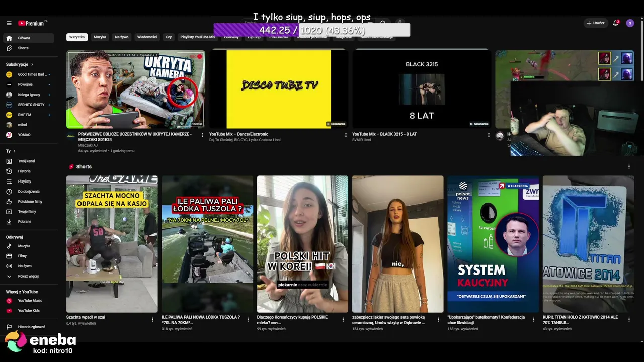Viewport: 644px width, 362px height.
Task: Open Good Times Bad channel subscription
Action: [x=29, y=74]
